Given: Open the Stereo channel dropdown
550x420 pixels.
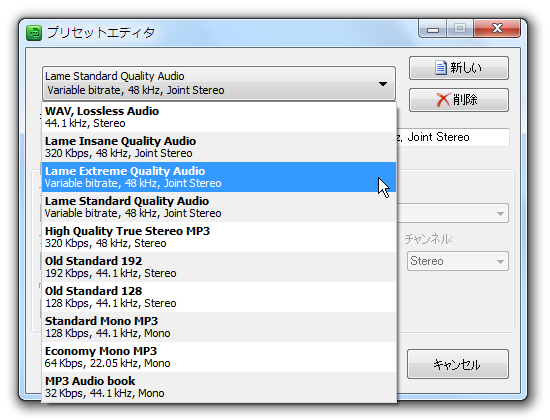Looking at the screenshot, I should (457, 261).
